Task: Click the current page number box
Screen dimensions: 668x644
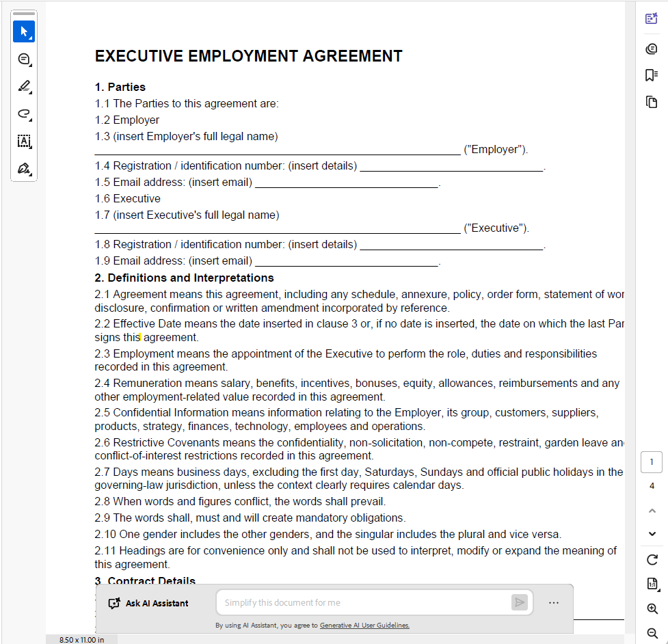Action: [652, 462]
